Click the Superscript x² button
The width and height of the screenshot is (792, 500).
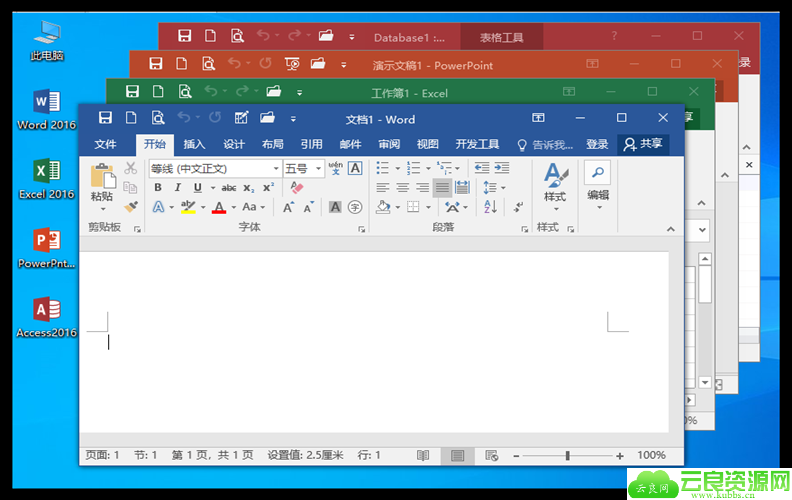tap(268, 187)
